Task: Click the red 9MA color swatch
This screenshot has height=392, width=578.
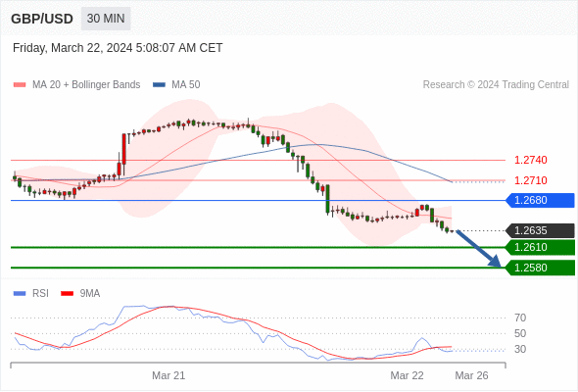Action: [67, 294]
